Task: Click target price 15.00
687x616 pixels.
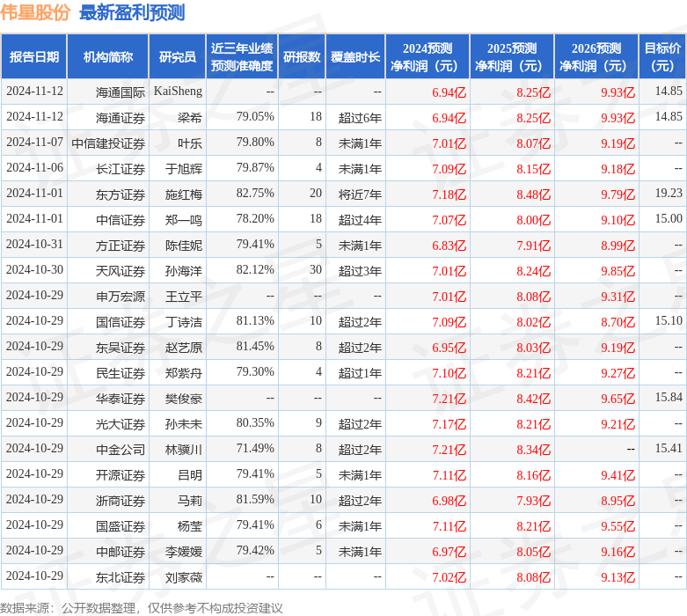Action: point(669,218)
